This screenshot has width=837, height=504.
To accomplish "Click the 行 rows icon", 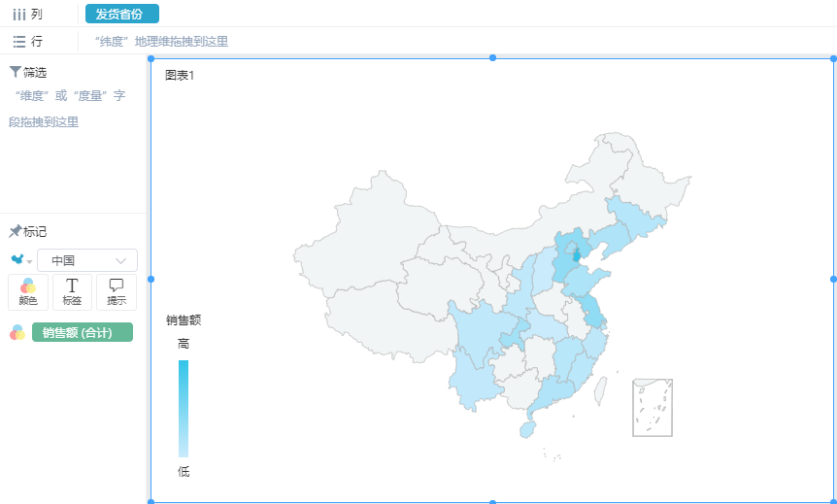I will click(19, 41).
